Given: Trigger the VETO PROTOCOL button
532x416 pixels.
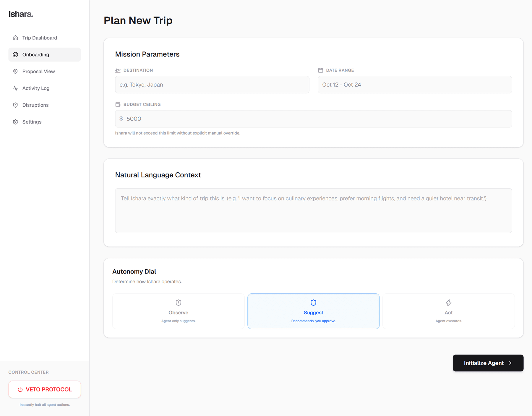Looking at the screenshot, I should pyautogui.click(x=45, y=389).
